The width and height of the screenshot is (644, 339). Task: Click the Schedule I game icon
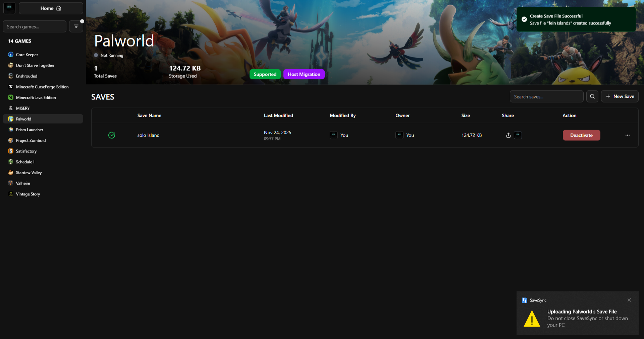11,162
